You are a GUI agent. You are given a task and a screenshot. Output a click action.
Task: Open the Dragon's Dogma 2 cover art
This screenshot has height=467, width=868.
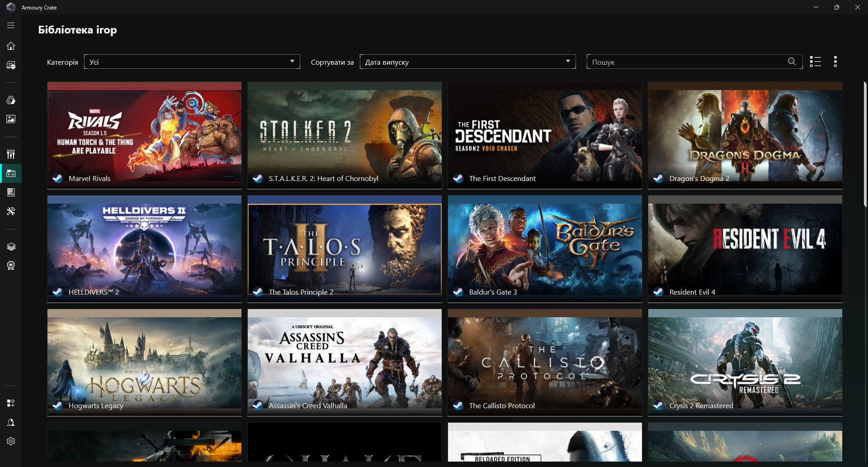pyautogui.click(x=745, y=135)
